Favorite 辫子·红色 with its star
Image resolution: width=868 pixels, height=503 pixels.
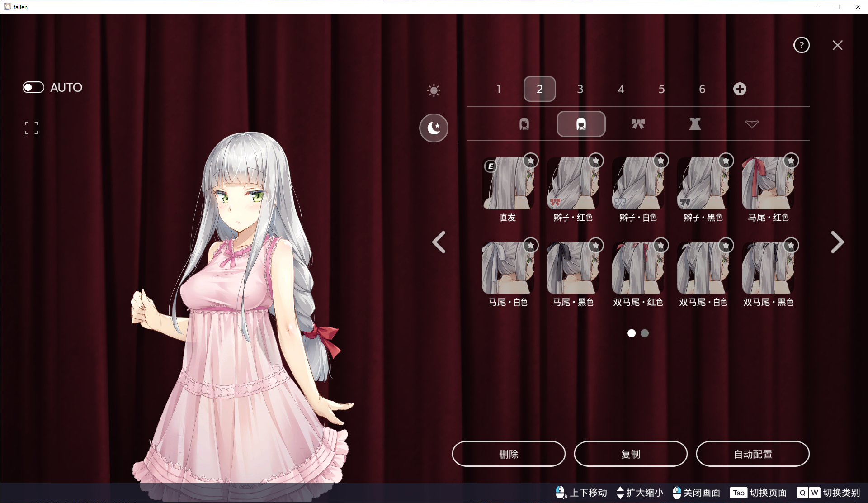point(596,161)
